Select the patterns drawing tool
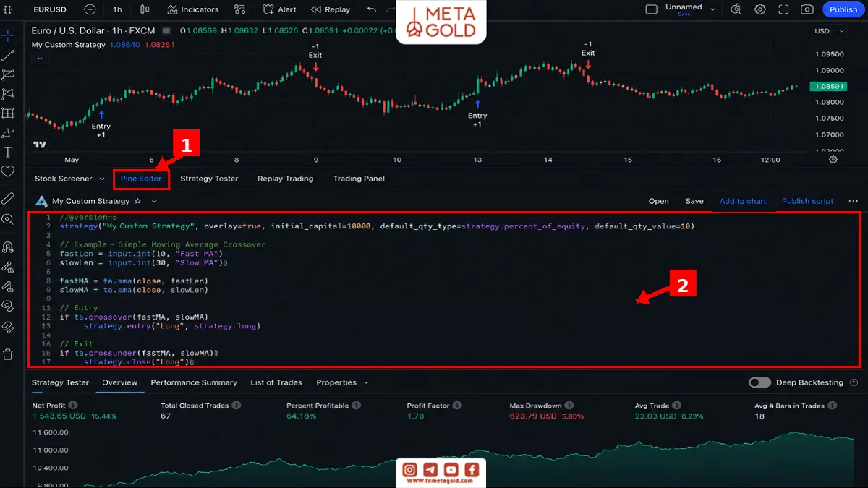The height and width of the screenshot is (488, 868). point(8,94)
